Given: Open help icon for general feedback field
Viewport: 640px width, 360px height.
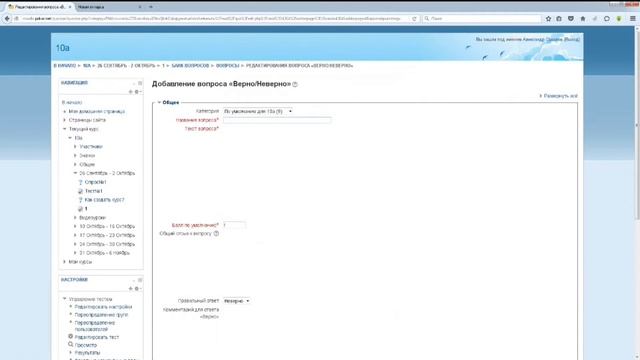Looking at the screenshot, I should (x=216, y=233).
